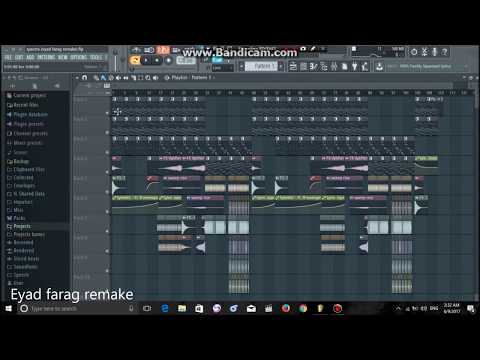Select the highlighted Paint brush tool
Screen dimensions: 480x360
pyautogui.click(x=103, y=78)
